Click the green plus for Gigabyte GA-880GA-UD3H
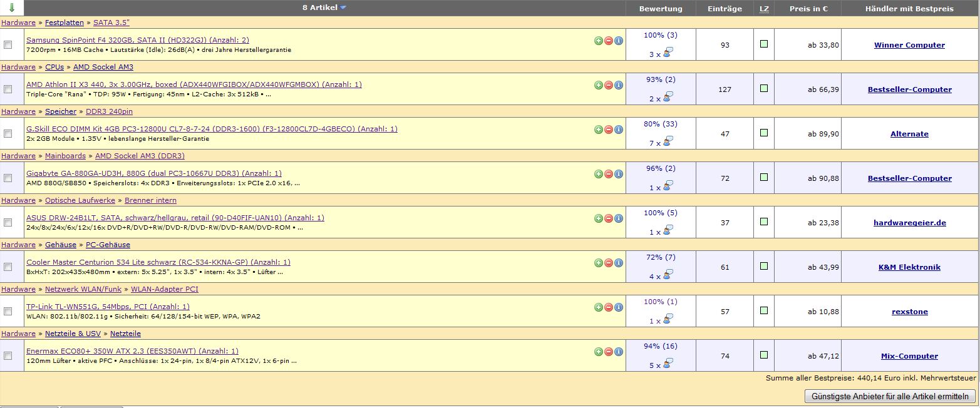This screenshot has height=408, width=980. (599, 174)
